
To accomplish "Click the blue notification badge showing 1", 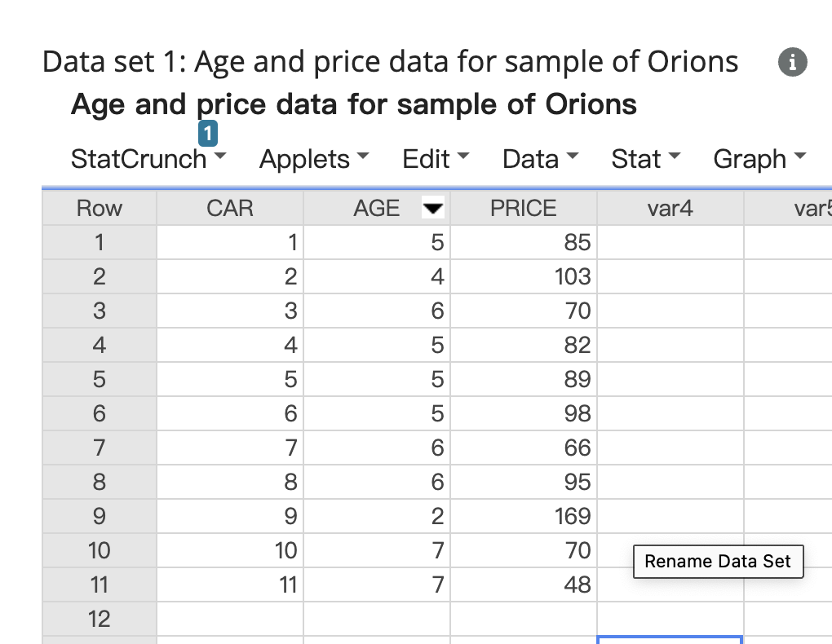I will (208, 133).
